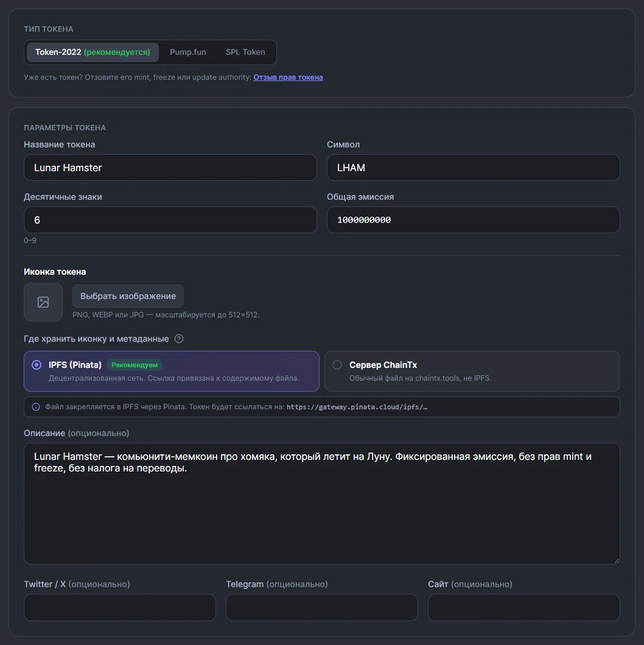The image size is (644, 645).
Task: Click the 0–9 hint under decimals
Action: 30,240
